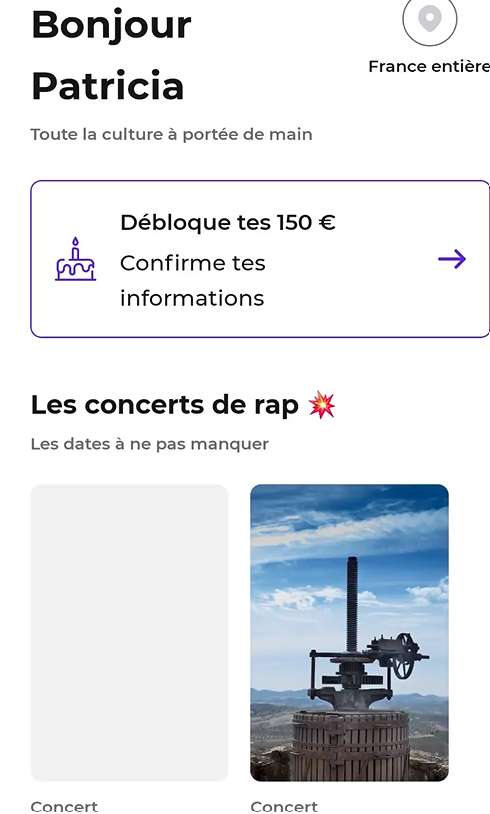Viewport: 490px width, 814px height.
Task: Tap Concert label under grey placeholder card
Action: (64, 806)
